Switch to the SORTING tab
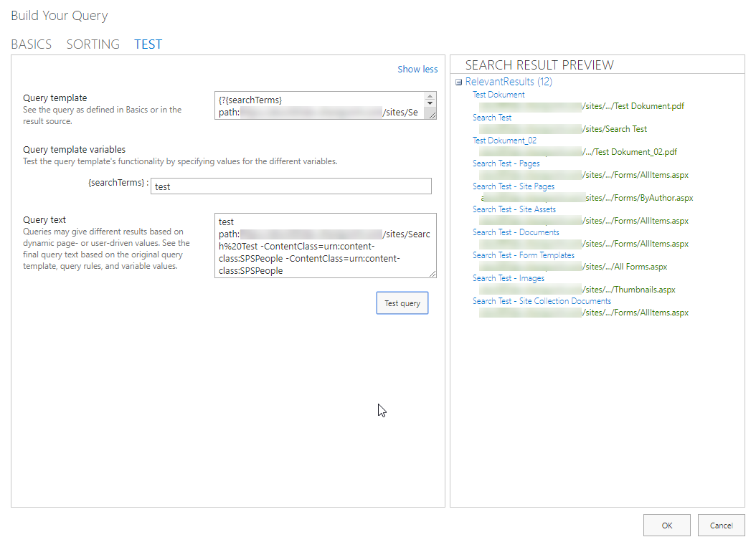Viewport: 756px width, 542px height. click(93, 44)
